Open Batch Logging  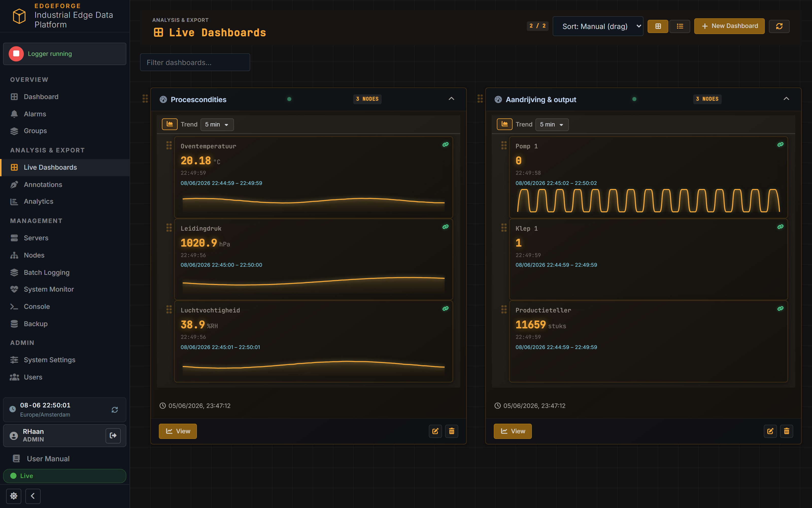coord(65,273)
